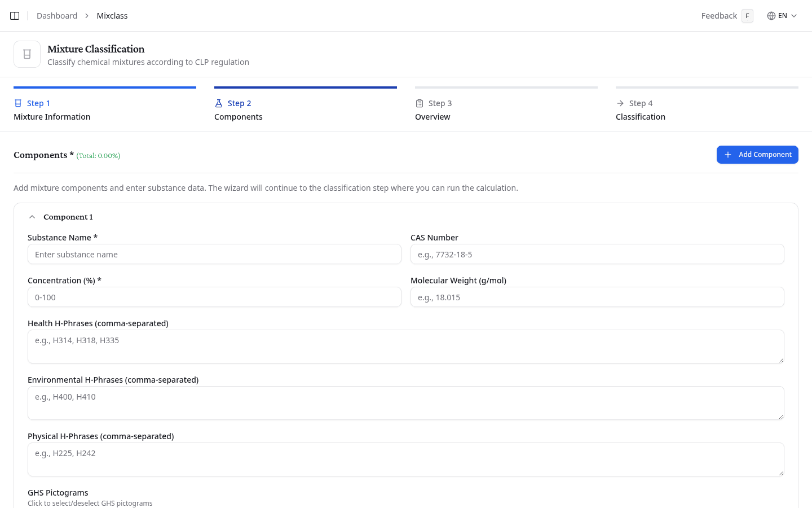Click the Step 2 flask icon
Viewport: 812px width, 508px height.
point(219,103)
